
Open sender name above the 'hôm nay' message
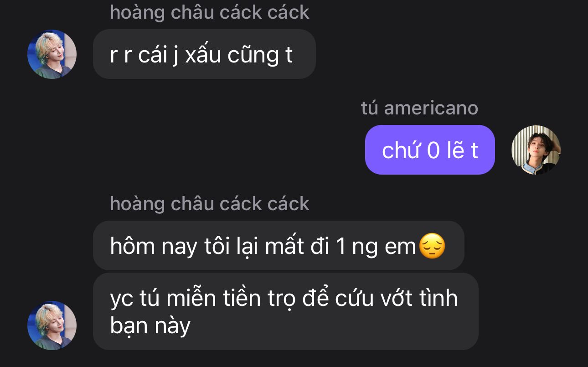[210, 204]
